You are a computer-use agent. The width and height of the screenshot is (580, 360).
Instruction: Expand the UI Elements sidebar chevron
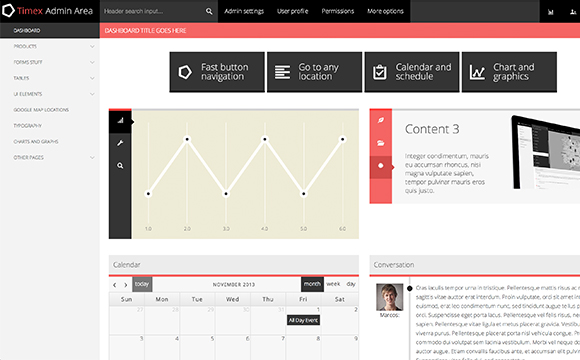(92, 94)
